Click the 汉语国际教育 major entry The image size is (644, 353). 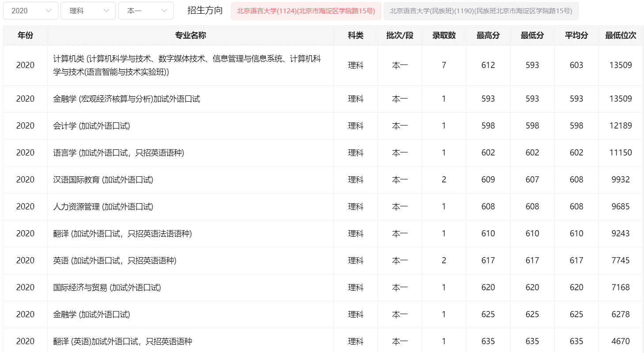click(103, 180)
